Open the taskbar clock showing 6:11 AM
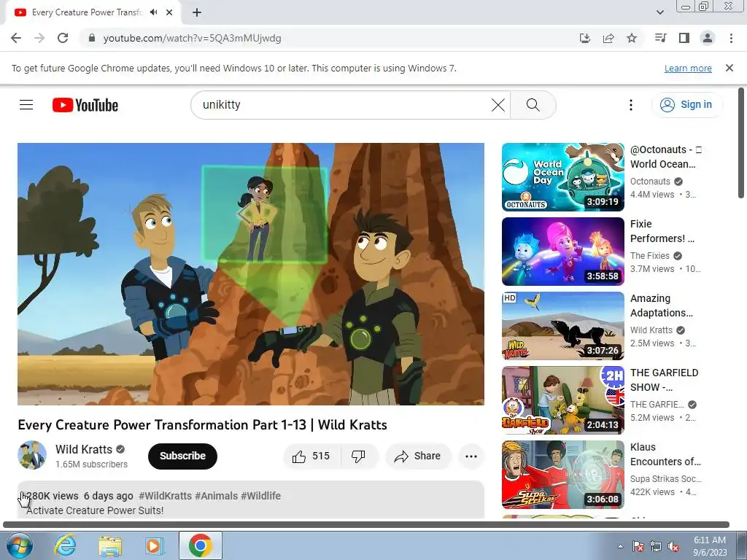Viewport: 747px width, 560px height. (710, 546)
